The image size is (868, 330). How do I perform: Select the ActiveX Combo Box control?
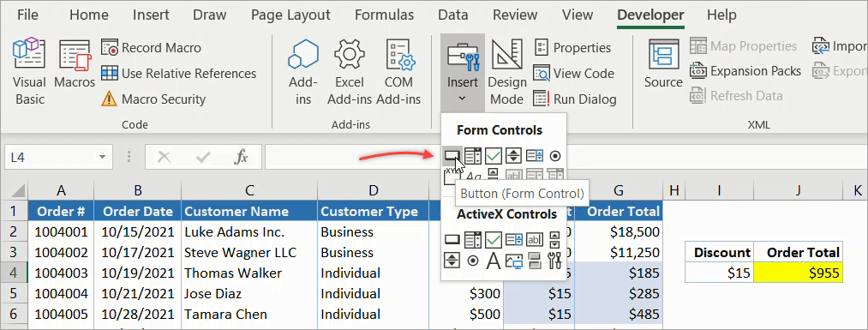[x=473, y=240]
